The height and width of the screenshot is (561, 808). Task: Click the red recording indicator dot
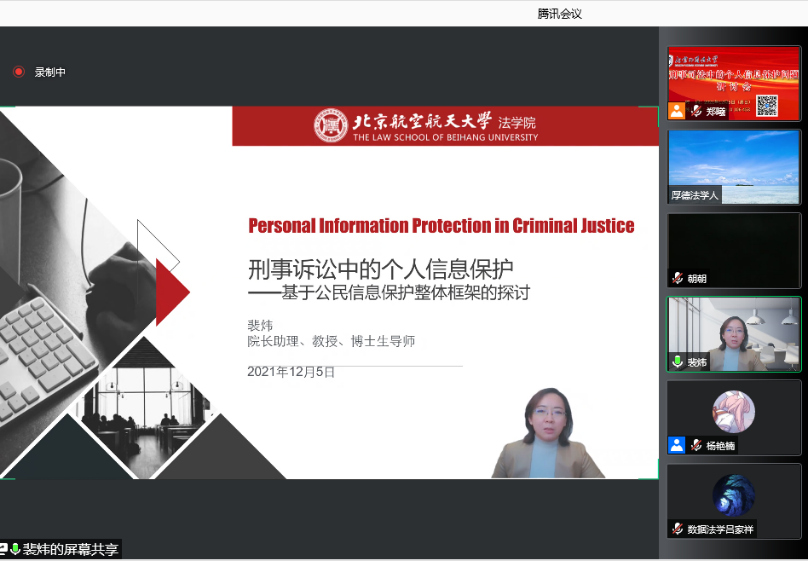tap(18, 72)
